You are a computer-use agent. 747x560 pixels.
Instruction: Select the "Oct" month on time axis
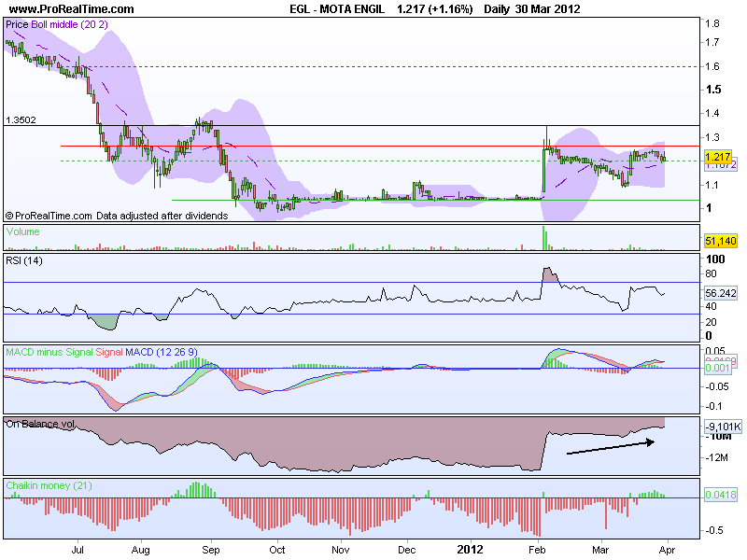[276, 550]
